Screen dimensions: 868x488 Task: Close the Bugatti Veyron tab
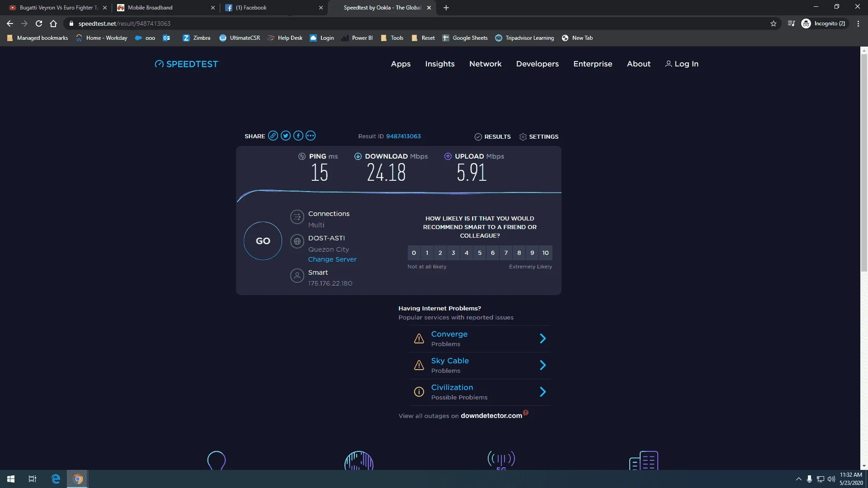point(105,8)
